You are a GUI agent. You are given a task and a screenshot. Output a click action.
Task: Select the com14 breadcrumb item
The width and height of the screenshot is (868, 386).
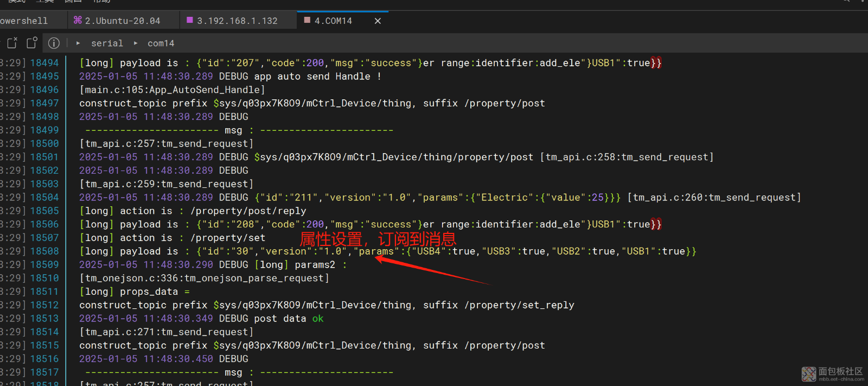coord(161,43)
